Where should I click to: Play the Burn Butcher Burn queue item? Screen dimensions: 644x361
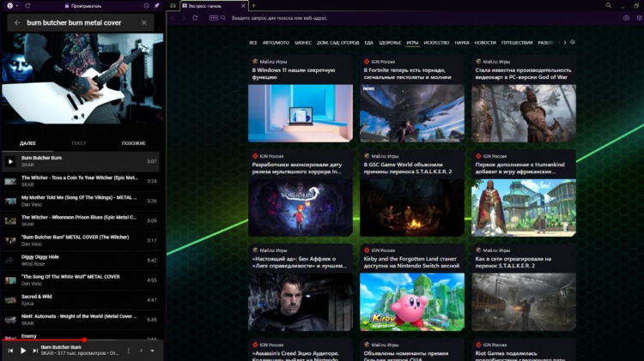(81, 161)
